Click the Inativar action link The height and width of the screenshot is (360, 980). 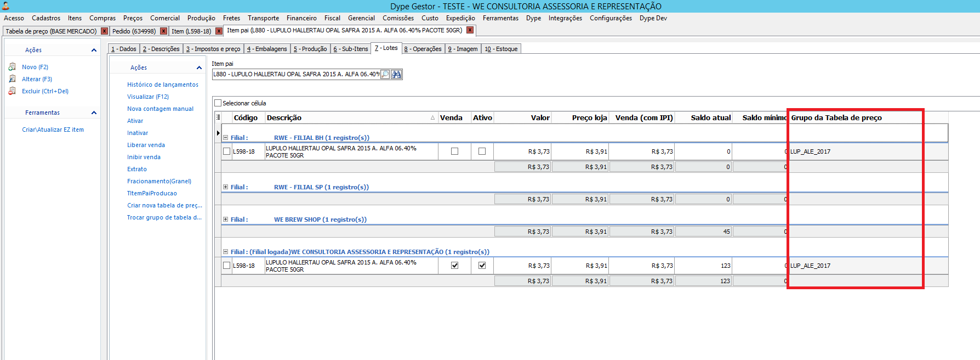click(138, 133)
